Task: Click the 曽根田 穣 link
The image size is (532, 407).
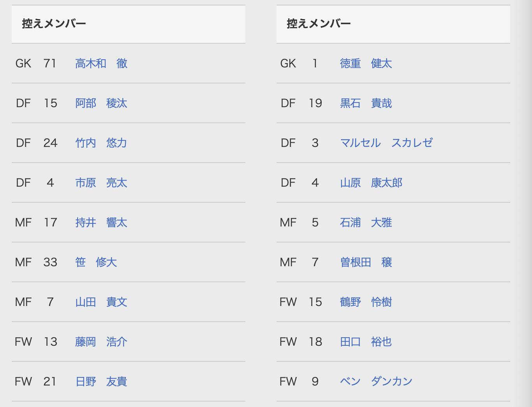Action: tap(366, 262)
